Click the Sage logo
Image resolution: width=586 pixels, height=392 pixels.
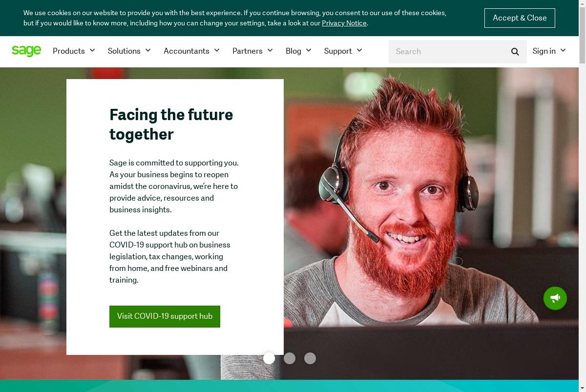point(26,51)
